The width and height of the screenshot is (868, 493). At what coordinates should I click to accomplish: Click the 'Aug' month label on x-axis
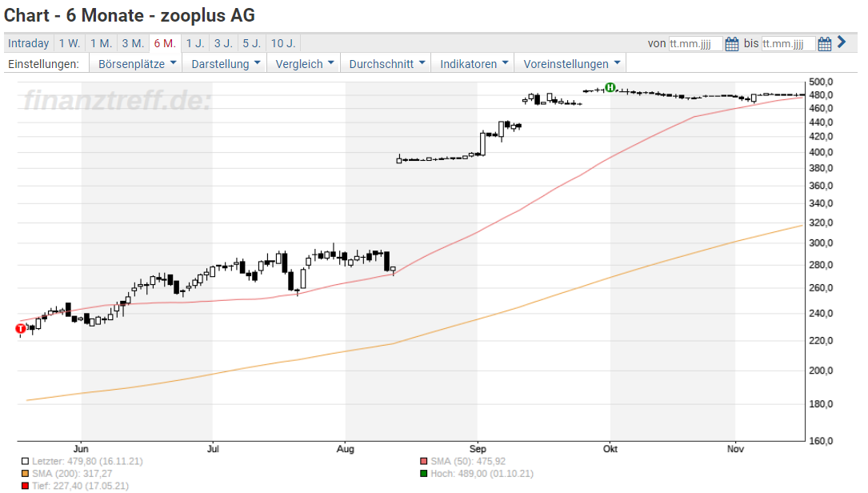(x=346, y=449)
